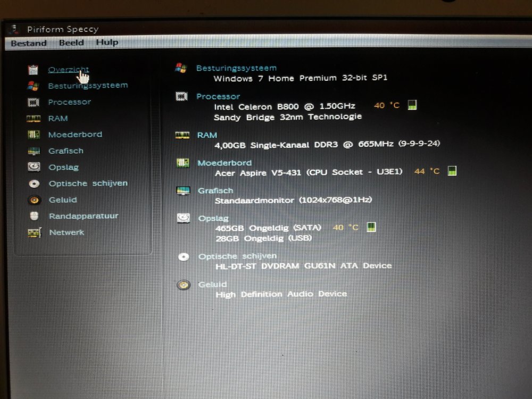This screenshot has width=532, height=399.
Task: Click the Randapparatuur mouse icon in the sidebar
Action: (x=34, y=216)
